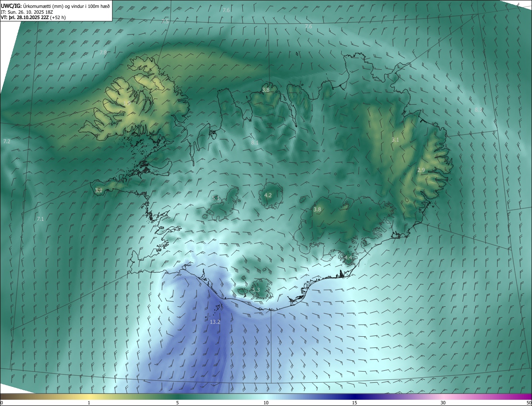Click the colorbar tick label 0
Screen dimensions: 532x406
click(2, 403)
